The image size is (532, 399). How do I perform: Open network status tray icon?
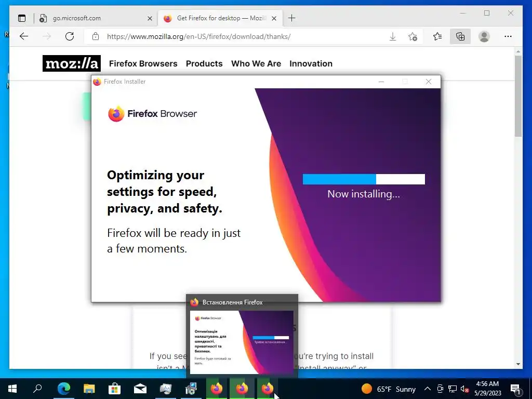click(x=453, y=389)
